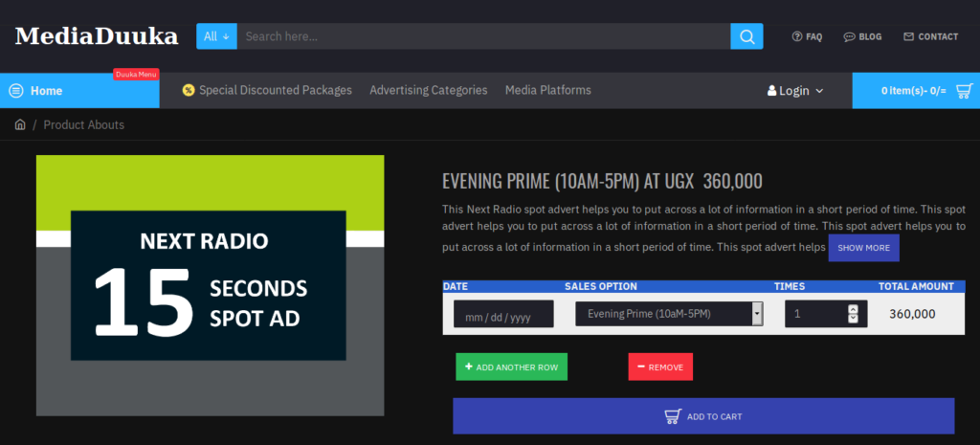Click Show More to expand description
The width and height of the screenshot is (980, 445).
(863, 248)
